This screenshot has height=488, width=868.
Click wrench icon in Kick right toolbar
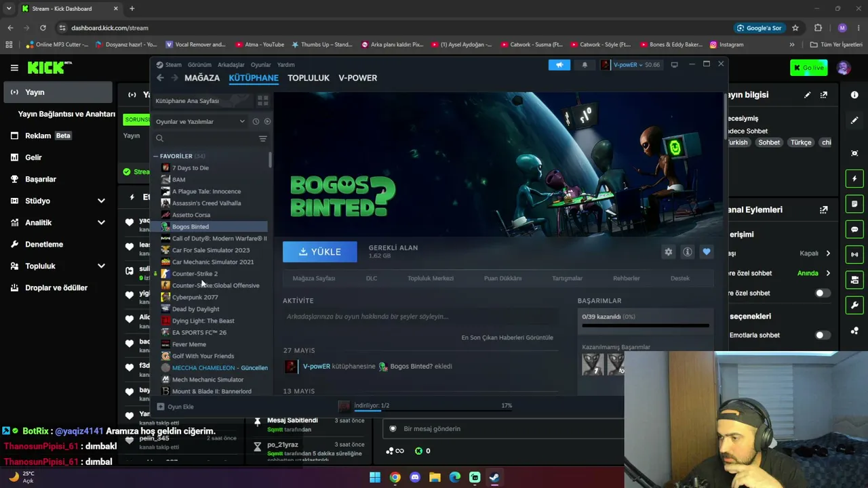854,305
